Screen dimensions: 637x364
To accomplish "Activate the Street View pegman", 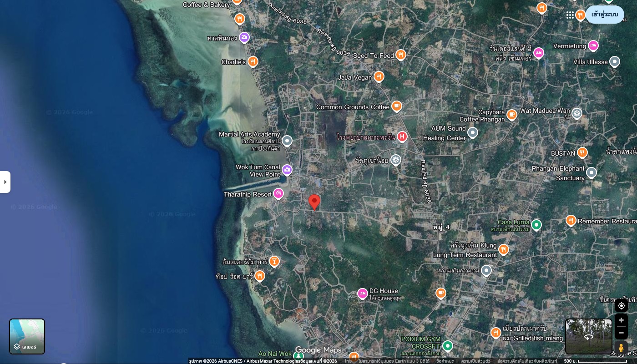I will tap(622, 348).
